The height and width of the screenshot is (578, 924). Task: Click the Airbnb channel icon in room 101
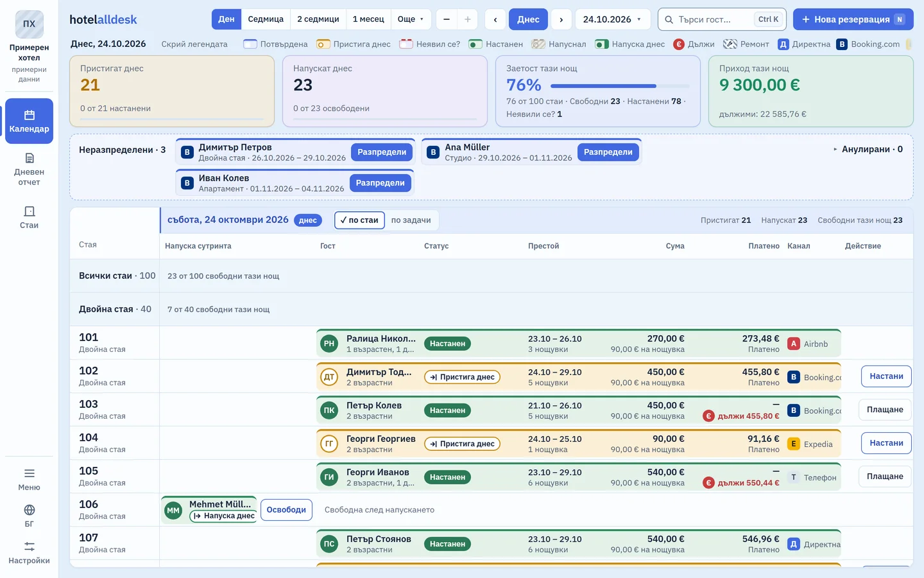click(794, 344)
